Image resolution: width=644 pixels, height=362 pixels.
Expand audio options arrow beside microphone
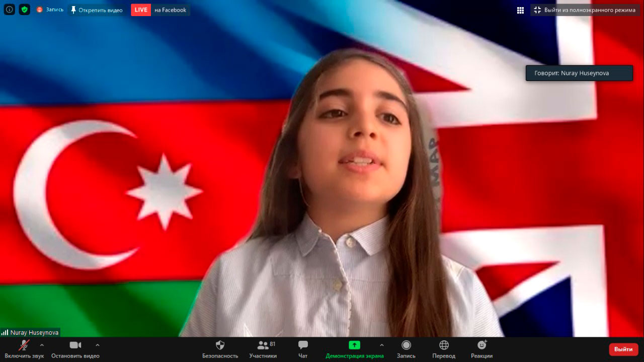pyautogui.click(x=42, y=345)
